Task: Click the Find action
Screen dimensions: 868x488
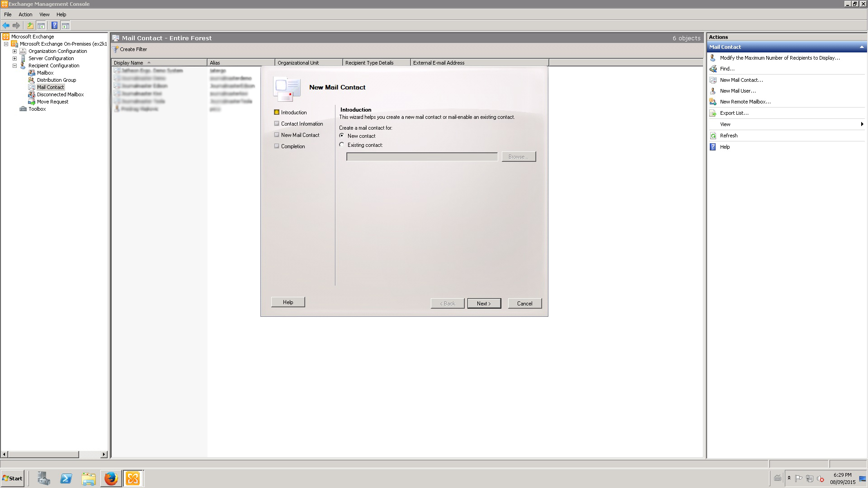Action: coord(727,69)
